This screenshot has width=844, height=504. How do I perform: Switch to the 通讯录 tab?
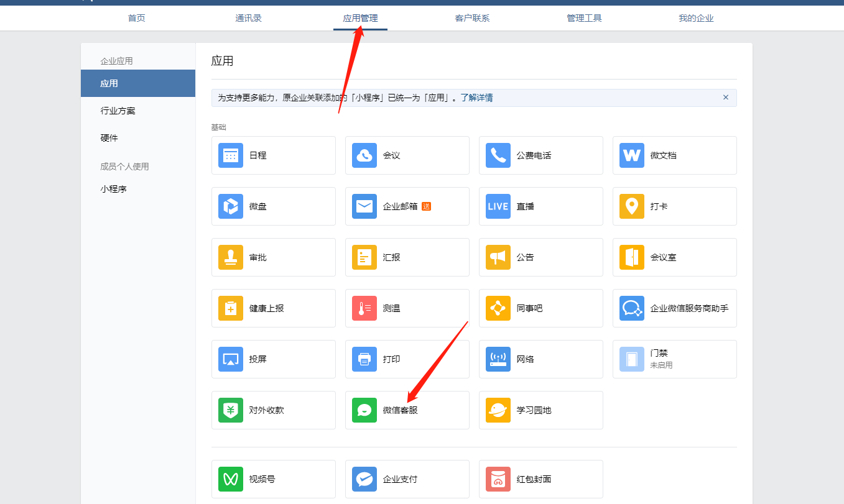coord(249,18)
